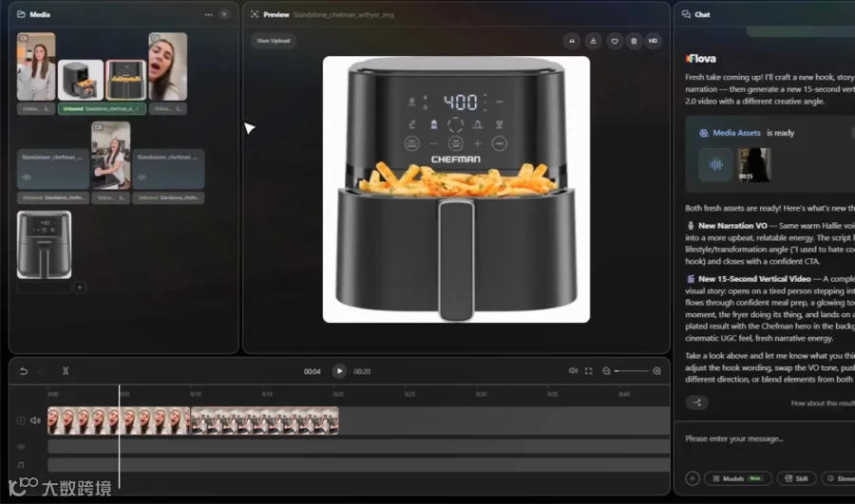This screenshot has width=855, height=504.
Task: Click the Chat panel icon
Action: click(x=686, y=14)
